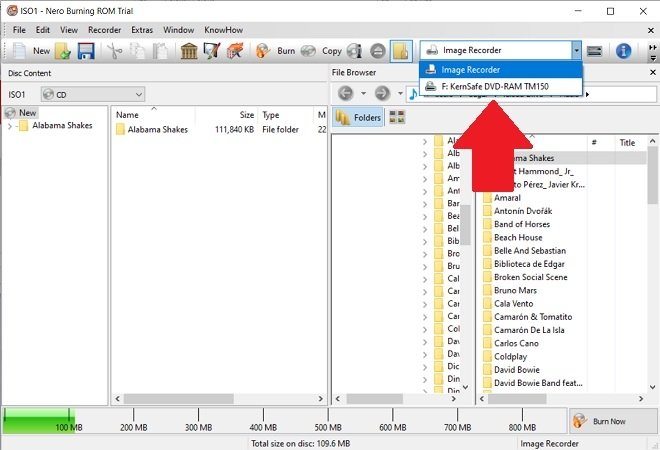Open the back button history dropdown arrow
Viewport: 660px width, 450px height.
(x=363, y=93)
